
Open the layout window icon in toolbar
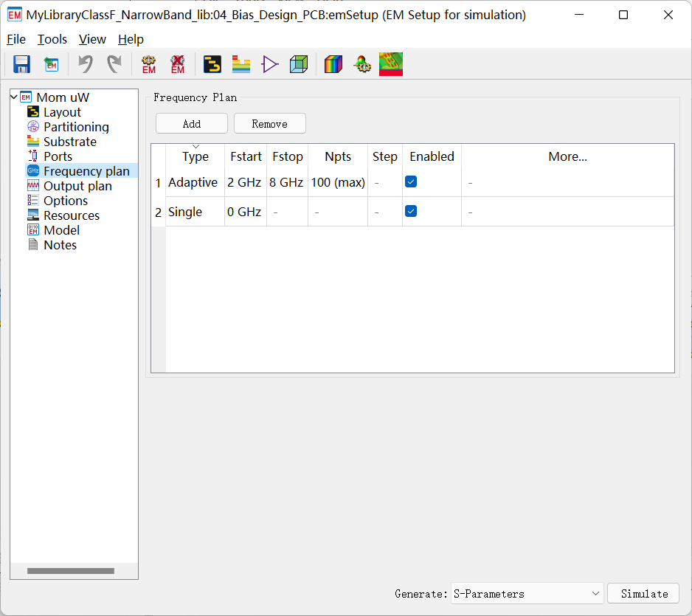click(212, 64)
